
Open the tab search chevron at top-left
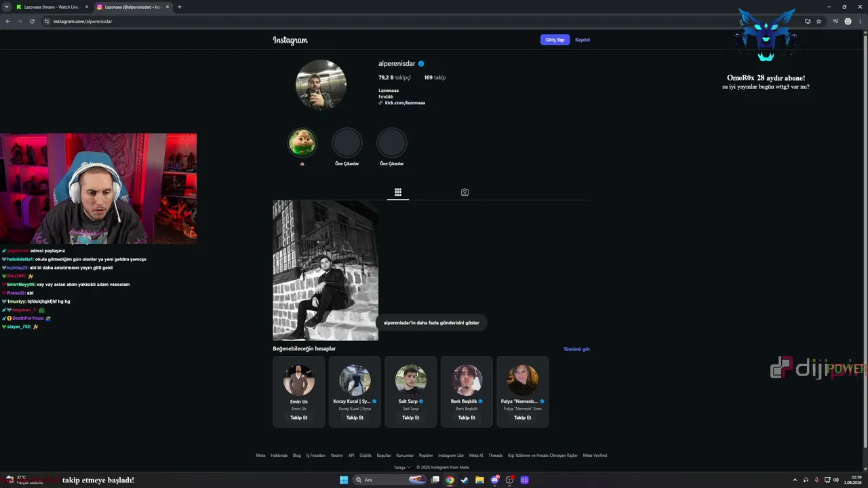(6, 7)
